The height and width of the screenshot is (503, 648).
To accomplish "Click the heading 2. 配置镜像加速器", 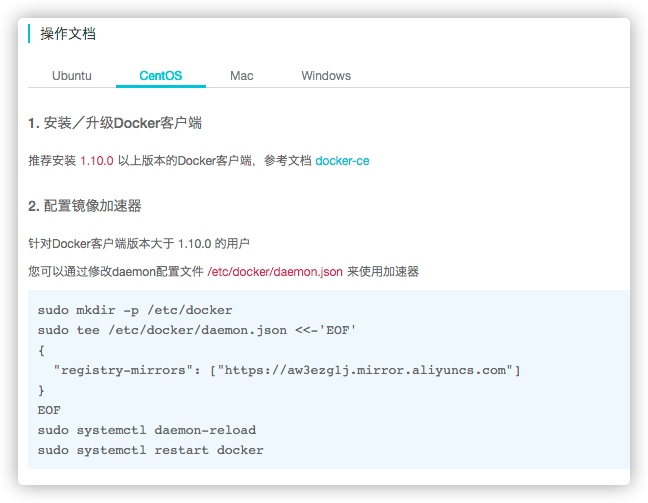I will pos(85,206).
